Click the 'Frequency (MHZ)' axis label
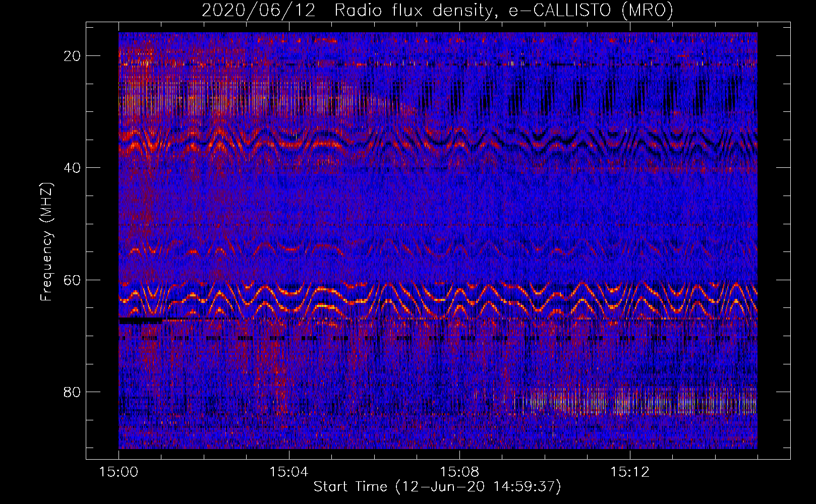 46,241
